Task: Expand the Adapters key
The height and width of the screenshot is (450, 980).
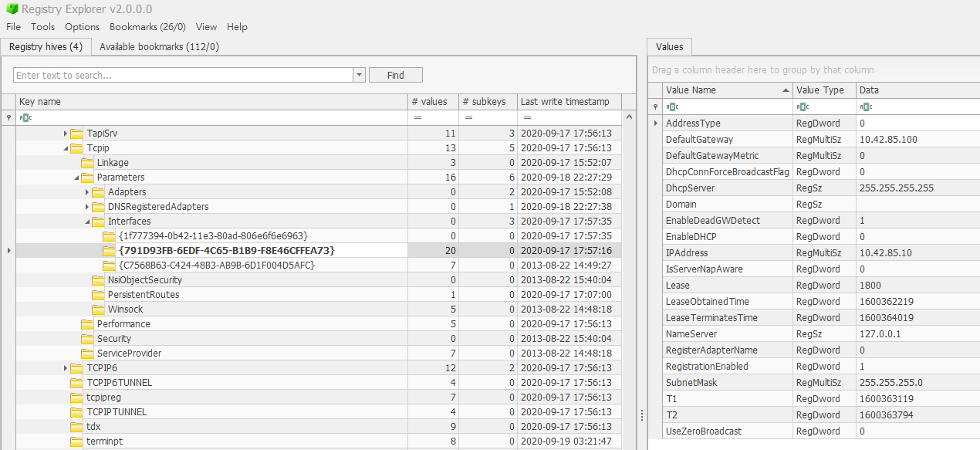Action: [87, 192]
